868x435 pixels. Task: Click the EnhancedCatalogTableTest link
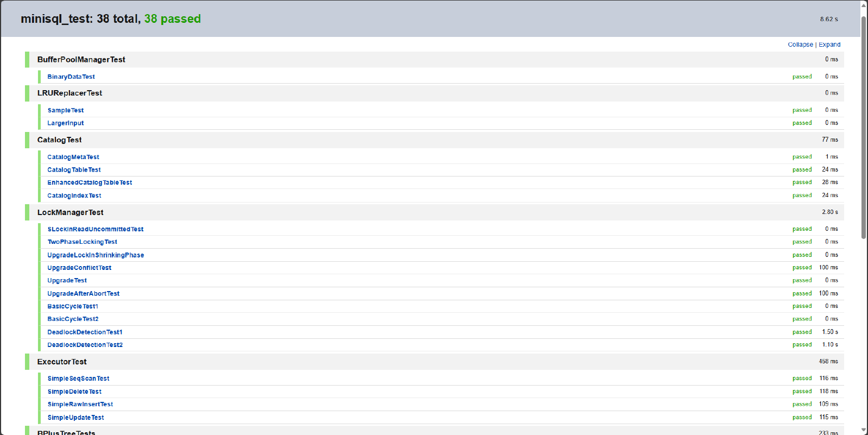point(90,182)
